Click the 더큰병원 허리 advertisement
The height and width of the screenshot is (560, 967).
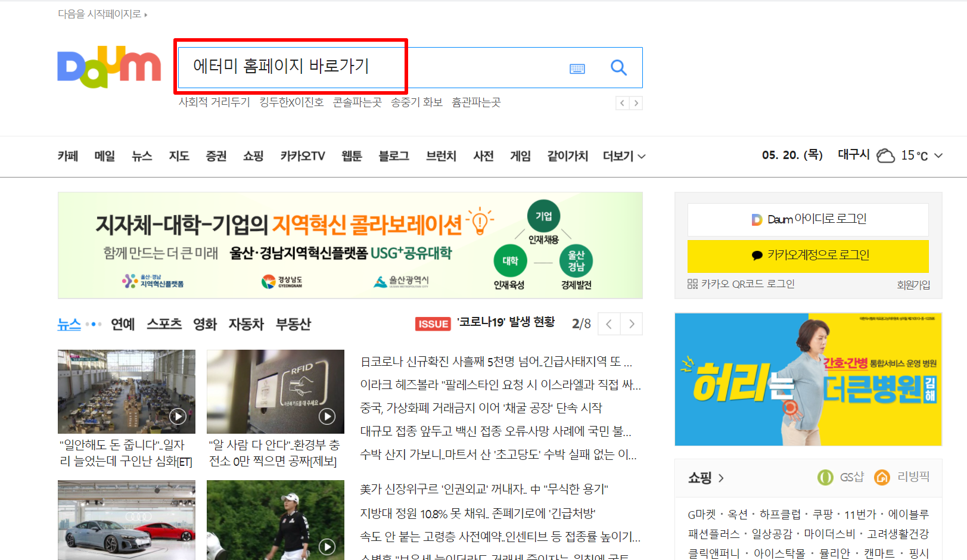pos(808,379)
